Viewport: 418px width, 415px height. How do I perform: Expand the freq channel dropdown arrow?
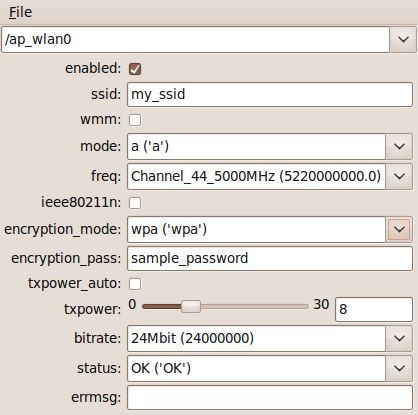click(x=399, y=176)
